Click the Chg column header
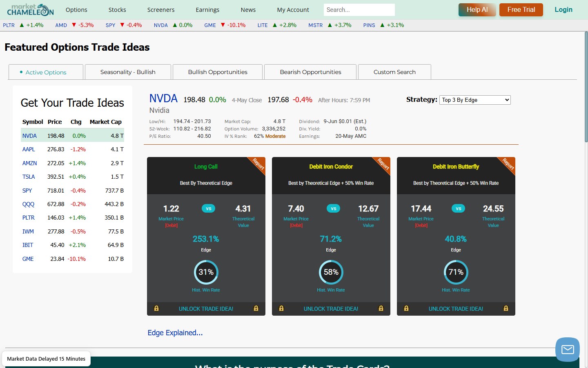The image size is (588, 368). click(x=76, y=122)
